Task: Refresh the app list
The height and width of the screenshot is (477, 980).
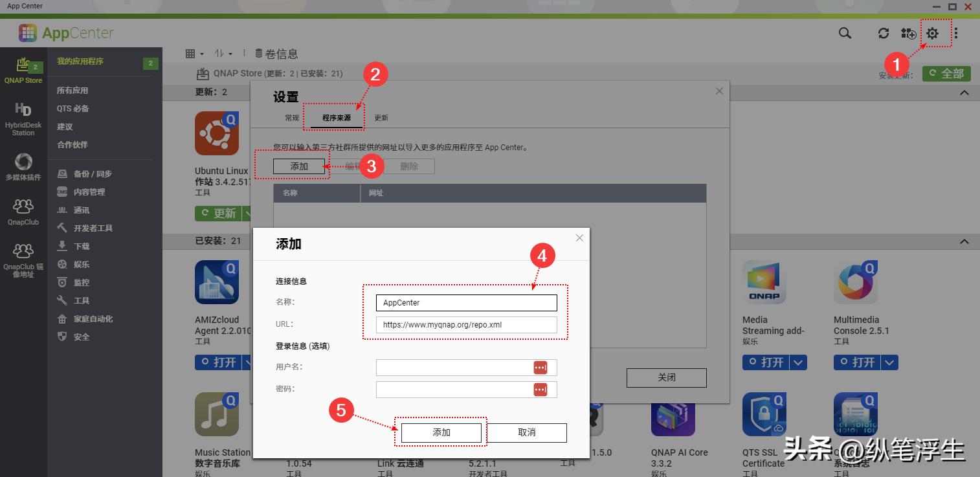Action: 883,32
